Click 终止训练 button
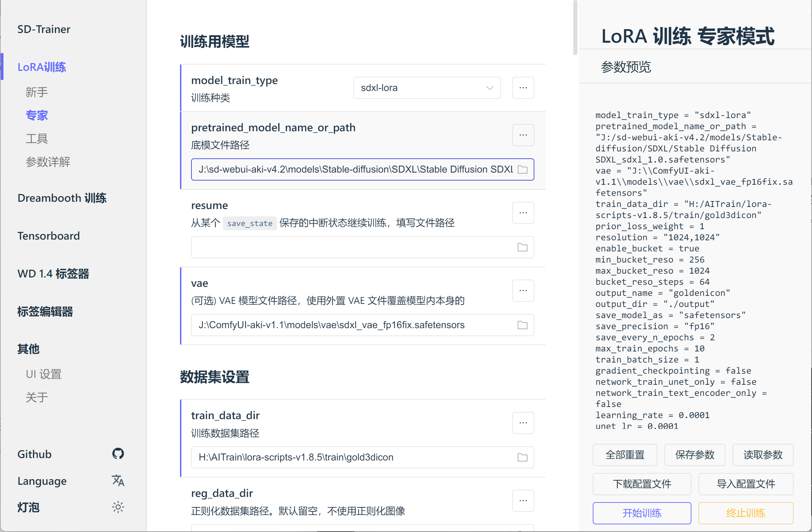Image resolution: width=812 pixels, height=532 pixels. [x=746, y=513]
